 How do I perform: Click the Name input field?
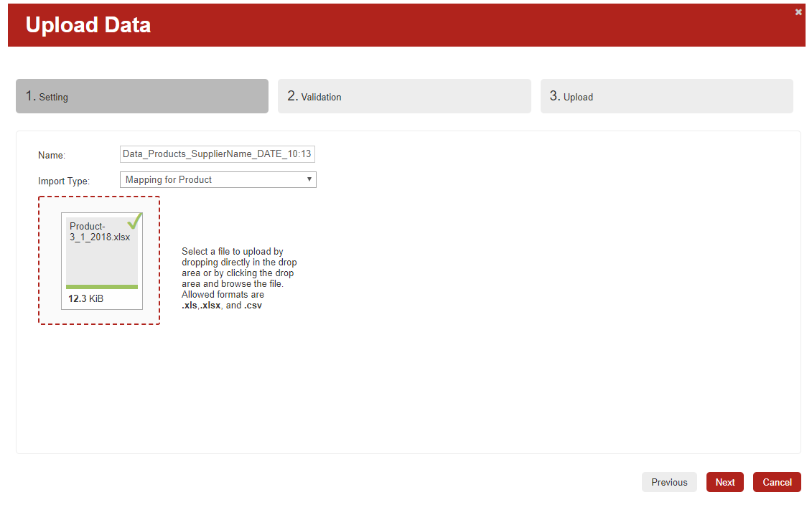(x=218, y=154)
